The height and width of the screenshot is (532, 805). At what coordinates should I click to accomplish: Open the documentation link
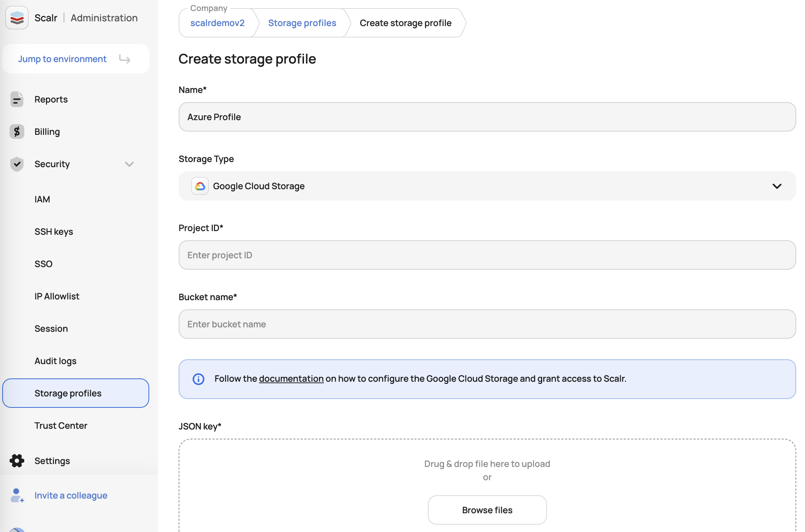click(291, 379)
